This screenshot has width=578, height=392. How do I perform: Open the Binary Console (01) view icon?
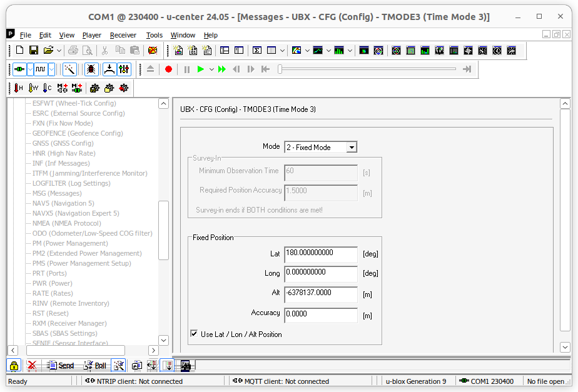click(193, 50)
